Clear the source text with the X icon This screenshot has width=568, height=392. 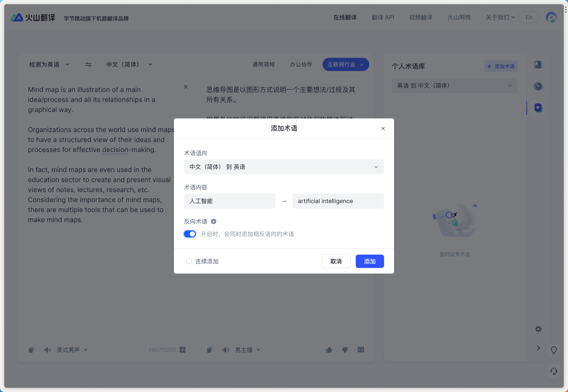point(186,87)
